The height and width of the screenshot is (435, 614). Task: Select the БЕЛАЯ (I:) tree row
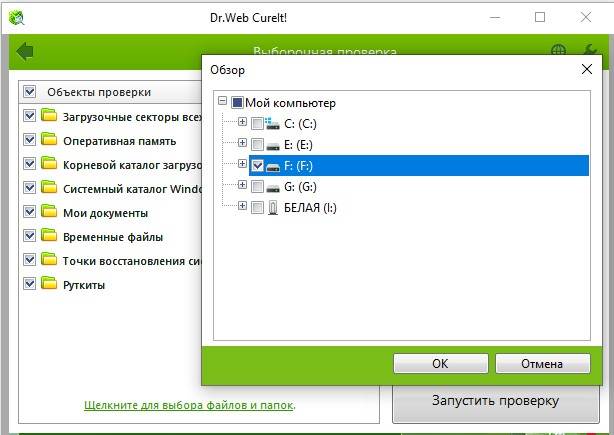click(310, 208)
